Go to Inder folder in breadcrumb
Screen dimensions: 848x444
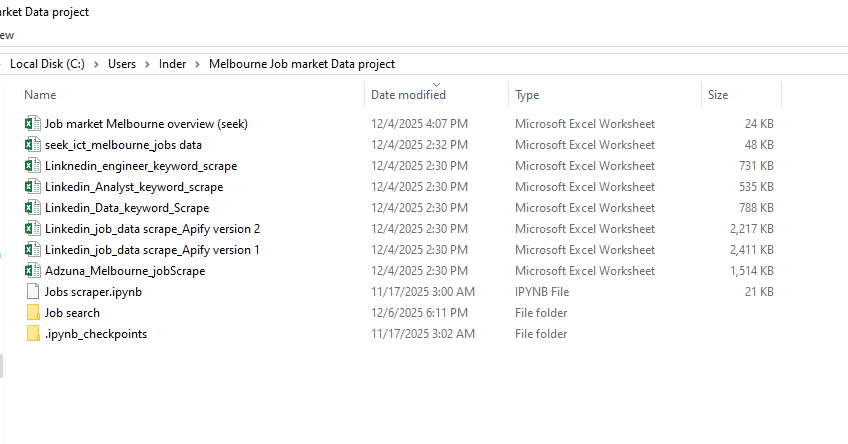(x=172, y=64)
